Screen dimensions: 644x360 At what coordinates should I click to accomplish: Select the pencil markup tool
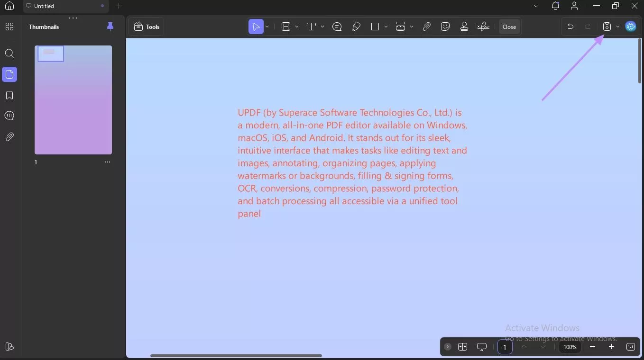click(x=356, y=27)
